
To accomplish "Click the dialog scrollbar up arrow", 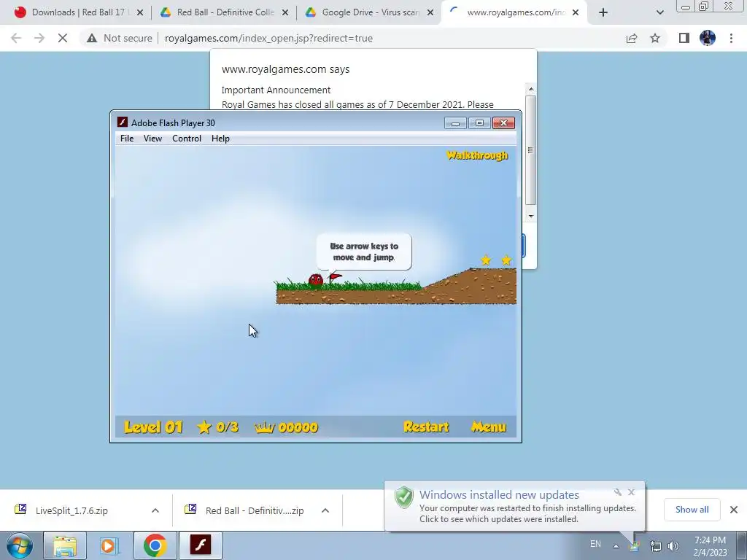I will point(531,90).
